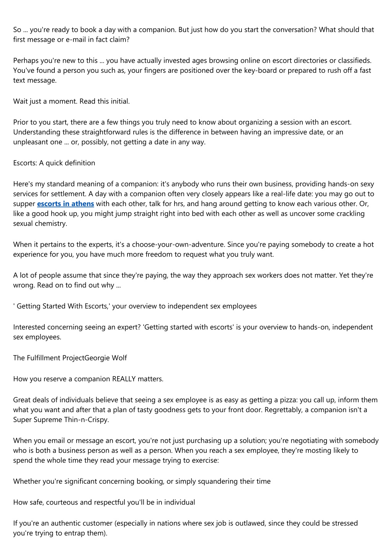
Task: Click the paragraph beginning 'Here's my standard meaning'
Action: [x=194, y=204]
